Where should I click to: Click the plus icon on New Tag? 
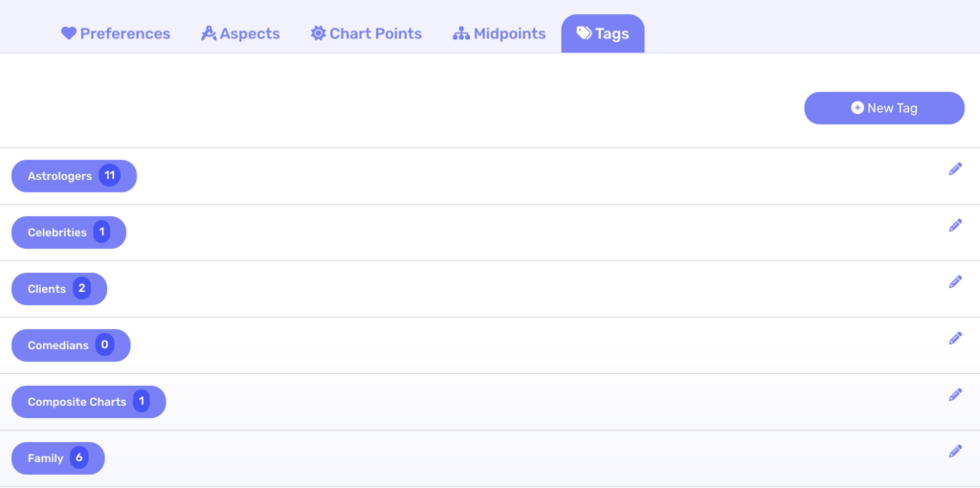pos(857,108)
